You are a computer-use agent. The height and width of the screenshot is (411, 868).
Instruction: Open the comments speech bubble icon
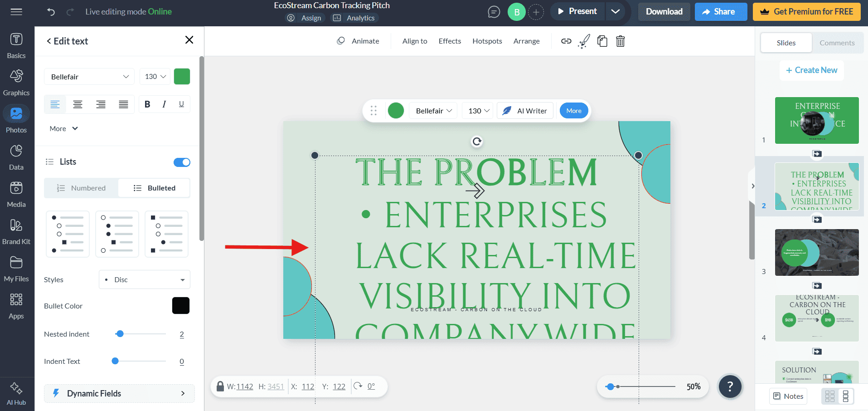click(494, 12)
